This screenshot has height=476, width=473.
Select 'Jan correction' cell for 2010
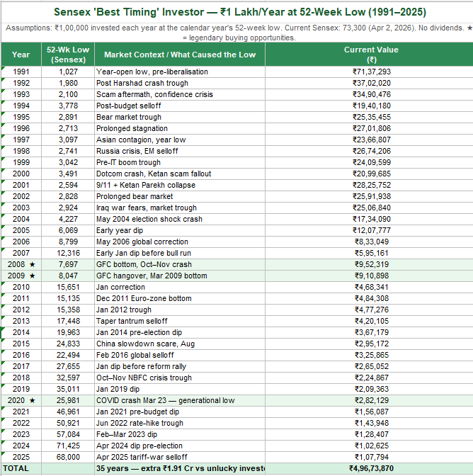point(180,287)
